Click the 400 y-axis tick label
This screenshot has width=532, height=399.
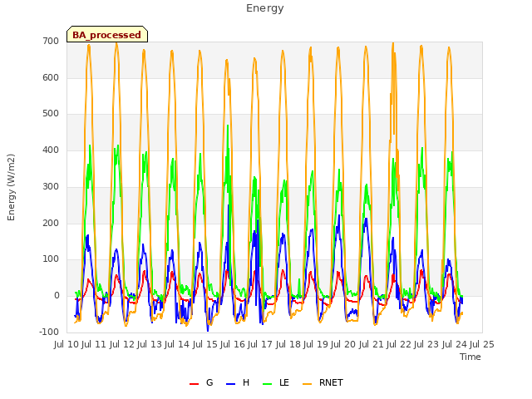tap(51, 150)
